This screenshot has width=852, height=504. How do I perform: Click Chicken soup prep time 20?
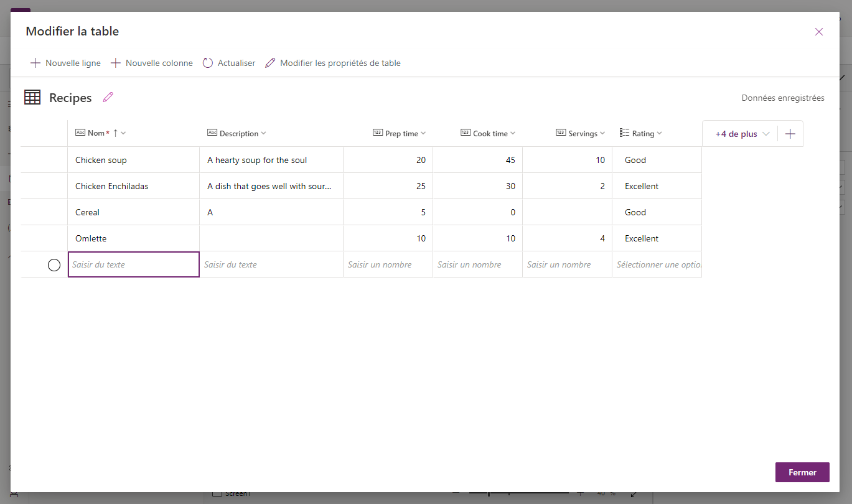pos(388,160)
